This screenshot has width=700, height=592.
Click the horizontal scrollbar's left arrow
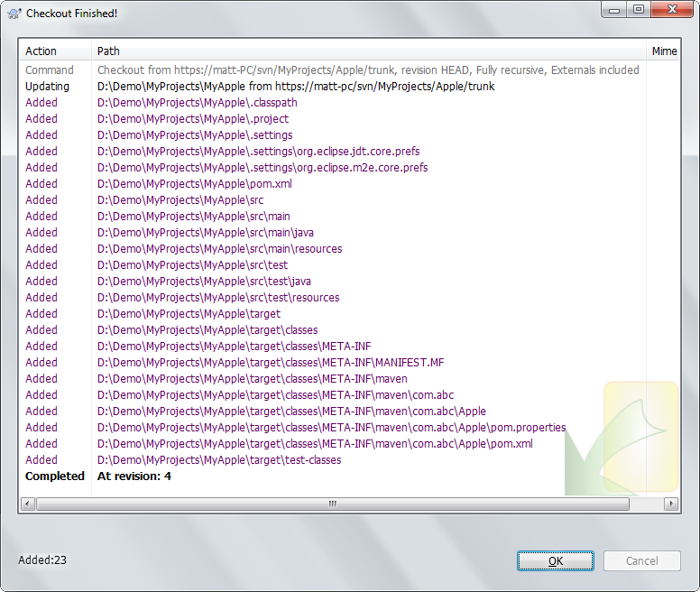pos(28,504)
